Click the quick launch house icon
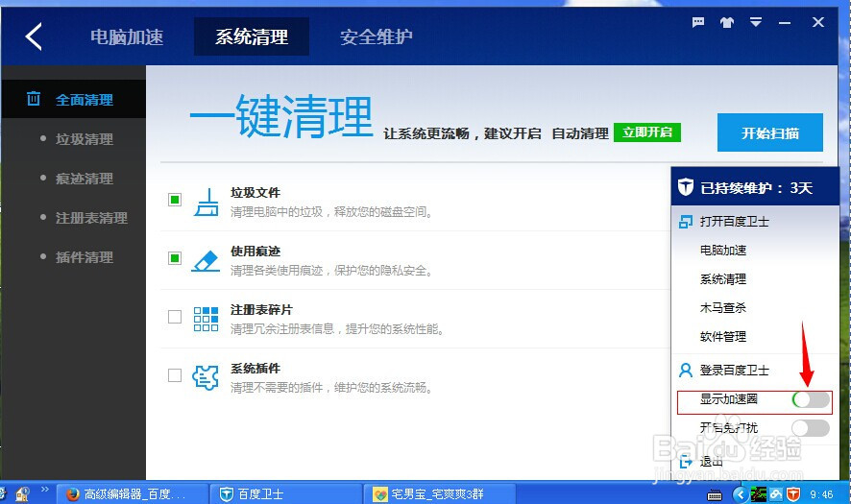851x504 pixels. [x=22, y=494]
